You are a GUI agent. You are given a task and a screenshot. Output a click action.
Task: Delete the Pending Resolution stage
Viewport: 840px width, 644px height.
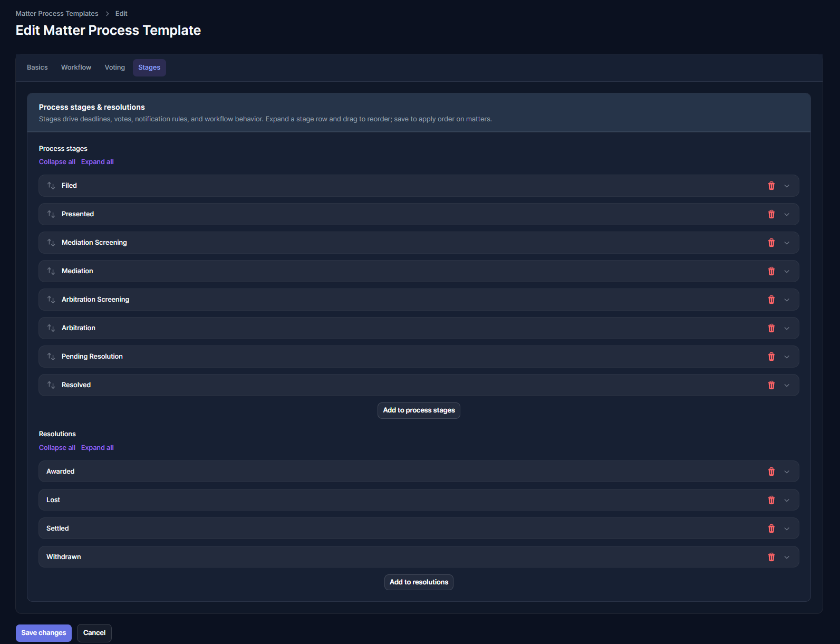(x=771, y=357)
